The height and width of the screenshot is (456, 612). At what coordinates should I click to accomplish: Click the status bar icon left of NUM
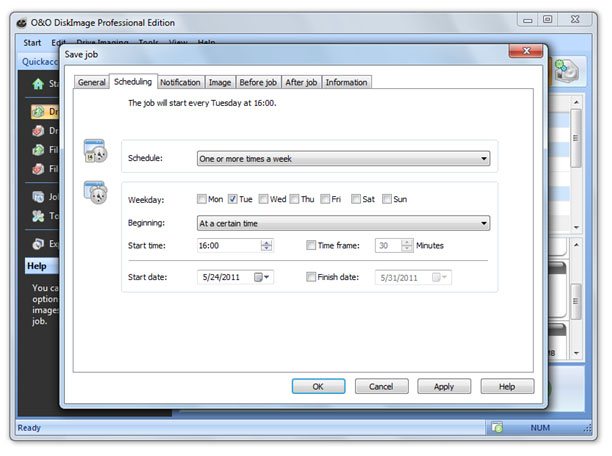pos(496,428)
